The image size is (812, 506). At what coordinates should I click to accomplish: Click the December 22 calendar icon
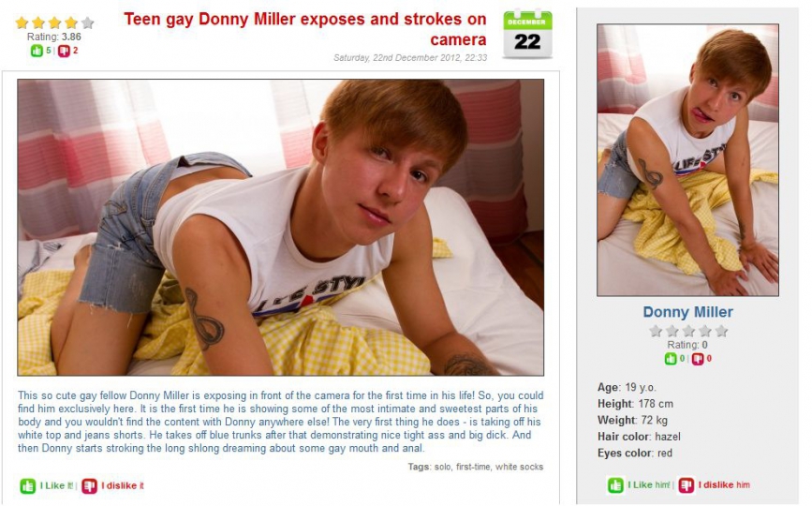coord(527,35)
